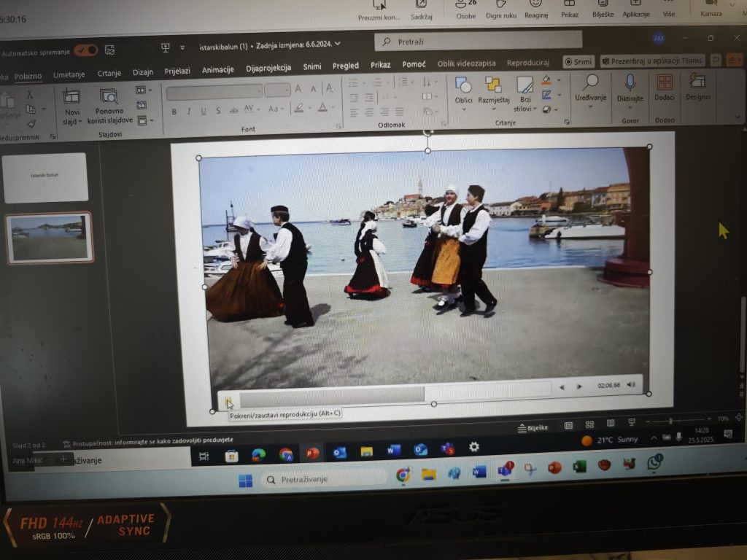Open the Designer pane icon
The height and width of the screenshot is (560, 747).
(698, 82)
